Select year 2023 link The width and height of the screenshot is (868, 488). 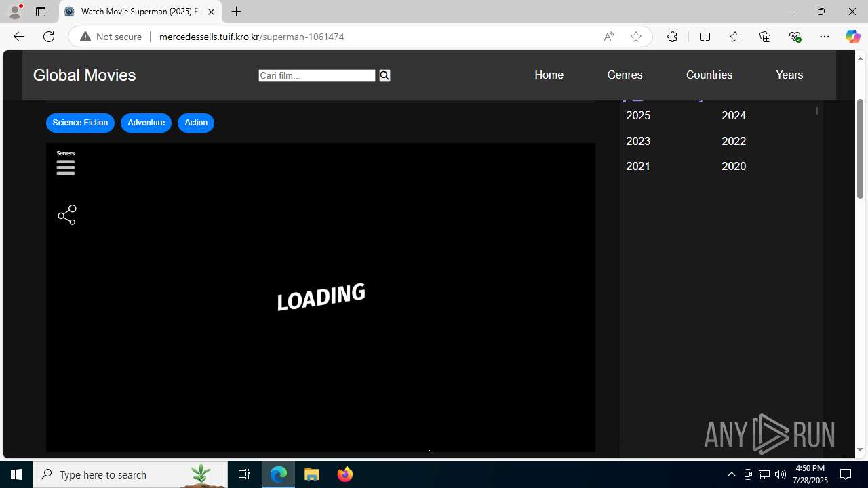click(638, 141)
